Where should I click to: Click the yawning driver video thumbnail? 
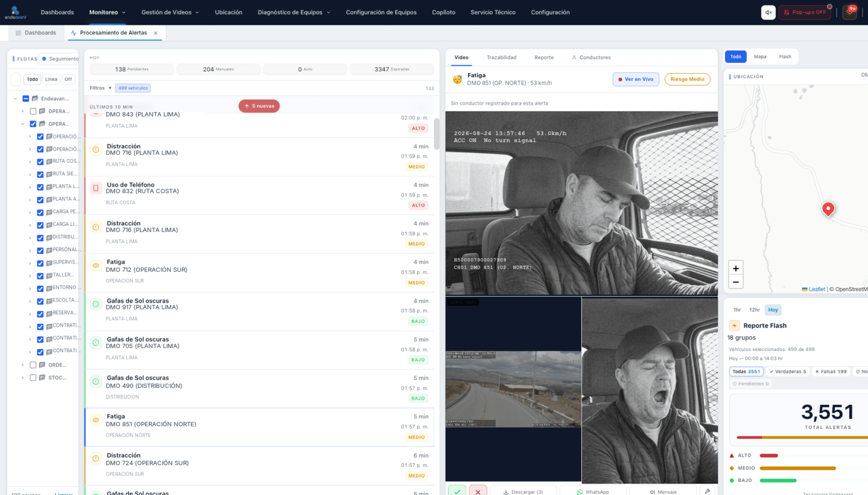tap(649, 390)
